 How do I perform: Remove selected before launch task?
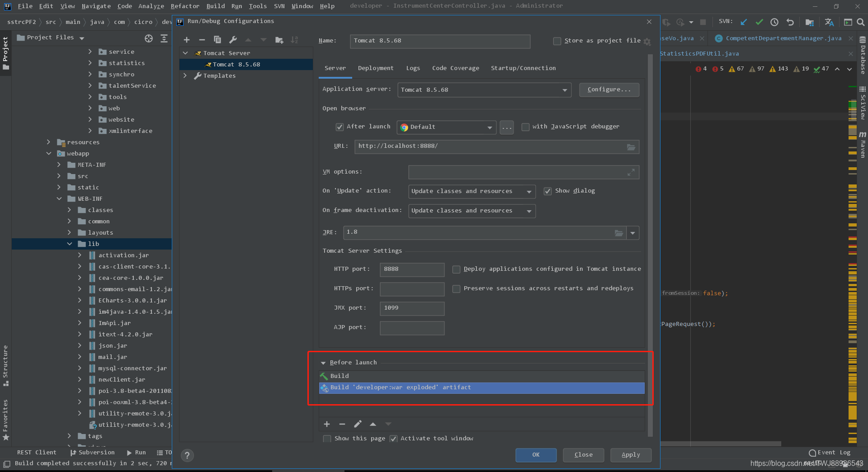click(x=342, y=424)
